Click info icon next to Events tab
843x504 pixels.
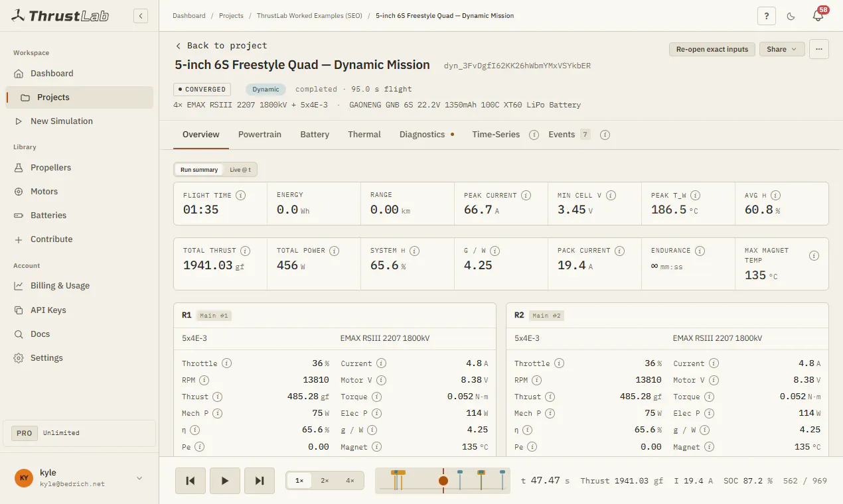pos(605,135)
